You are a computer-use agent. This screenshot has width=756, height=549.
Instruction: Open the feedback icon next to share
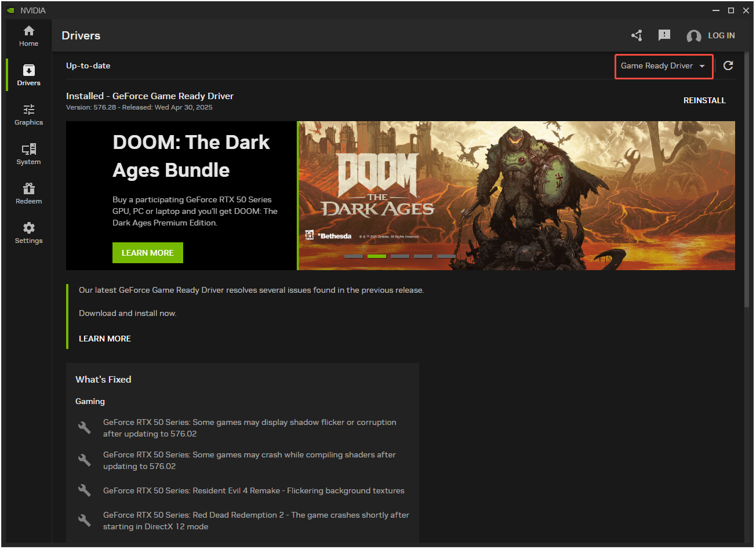[x=664, y=35]
